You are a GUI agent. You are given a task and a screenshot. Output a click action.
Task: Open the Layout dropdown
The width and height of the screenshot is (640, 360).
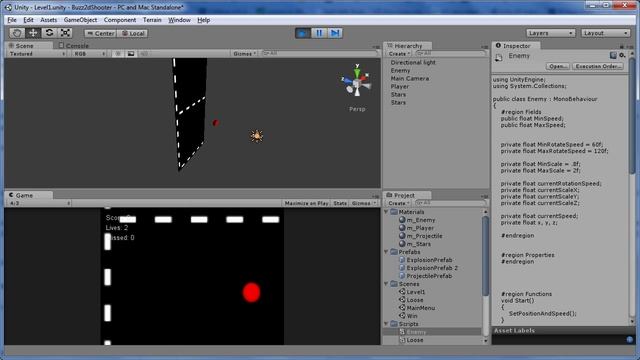tap(605, 33)
